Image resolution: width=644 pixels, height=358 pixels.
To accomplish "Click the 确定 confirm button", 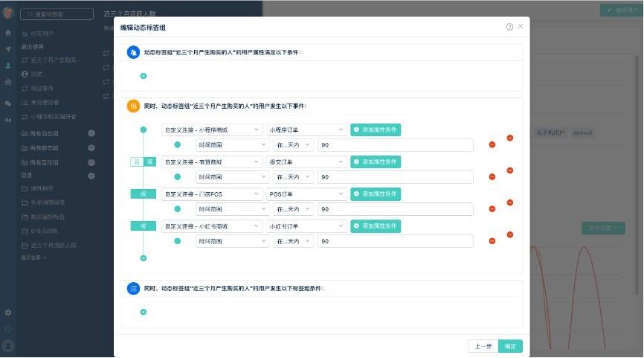I will [511, 346].
